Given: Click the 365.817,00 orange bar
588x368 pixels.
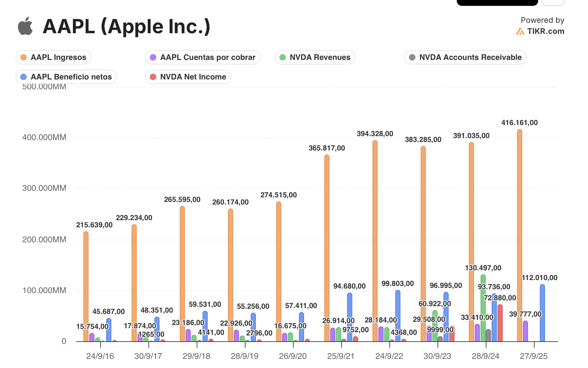Looking at the screenshot, I should 327,248.
